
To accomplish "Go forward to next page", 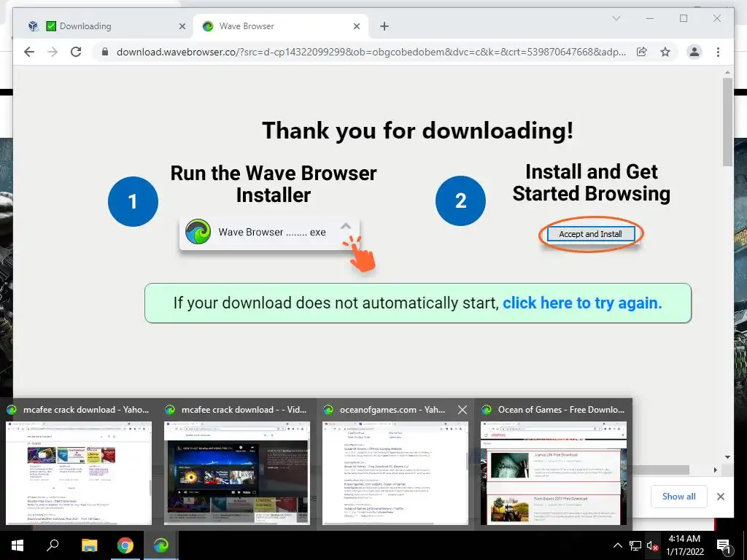I will pos(53,52).
